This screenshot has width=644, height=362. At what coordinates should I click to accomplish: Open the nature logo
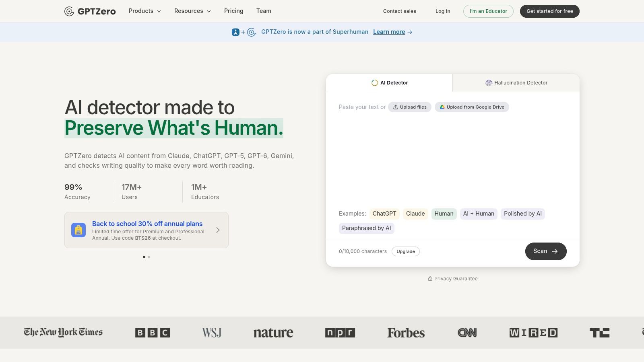tap(273, 333)
